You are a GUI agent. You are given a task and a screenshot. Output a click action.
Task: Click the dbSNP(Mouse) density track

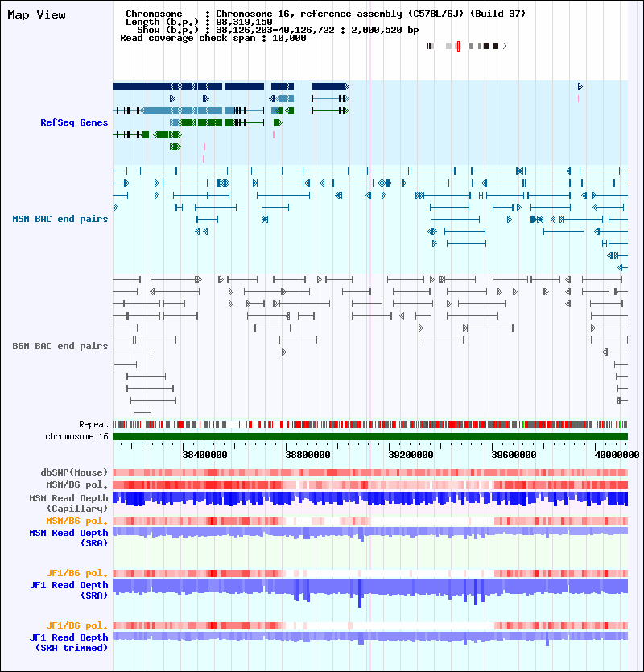pyautogui.click(x=370, y=472)
